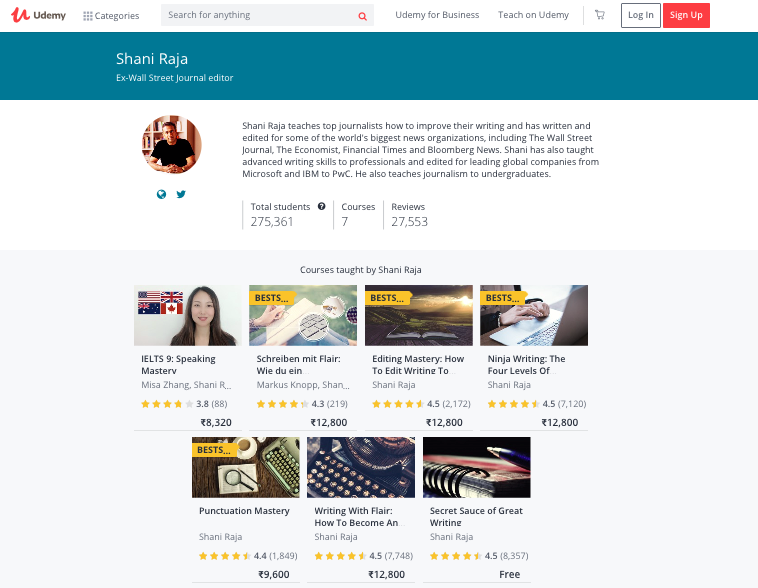758x588 pixels.
Task: Click Bestseller badge on Ninja Writing
Action: click(502, 298)
